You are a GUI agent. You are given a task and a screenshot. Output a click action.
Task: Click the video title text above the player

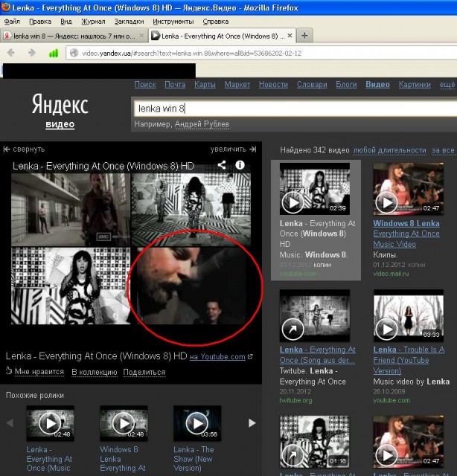(x=103, y=166)
